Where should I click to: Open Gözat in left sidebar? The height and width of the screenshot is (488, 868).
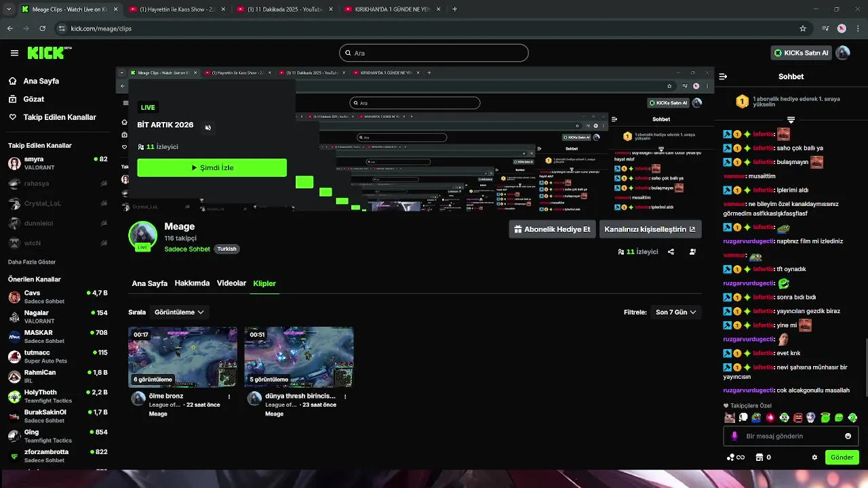click(33, 99)
